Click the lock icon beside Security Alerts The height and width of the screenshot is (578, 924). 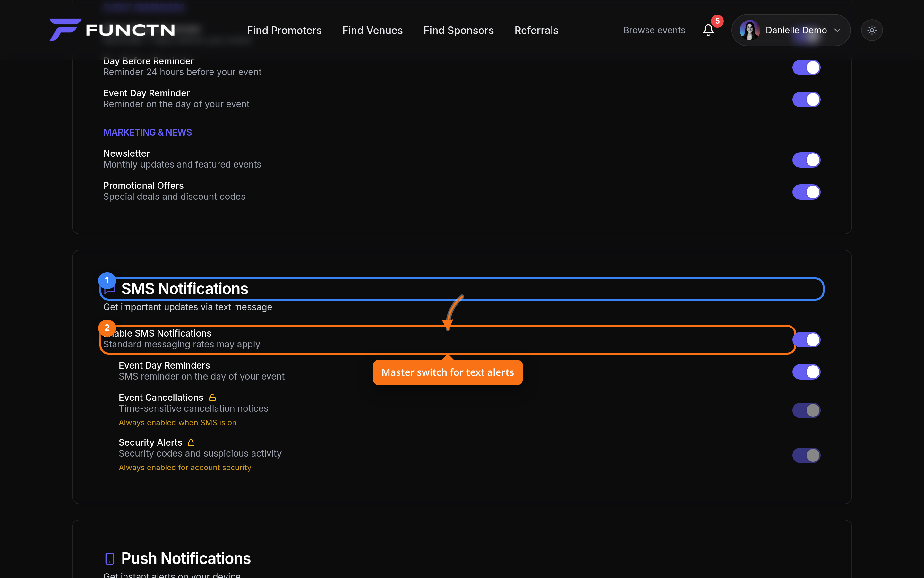[x=191, y=443]
